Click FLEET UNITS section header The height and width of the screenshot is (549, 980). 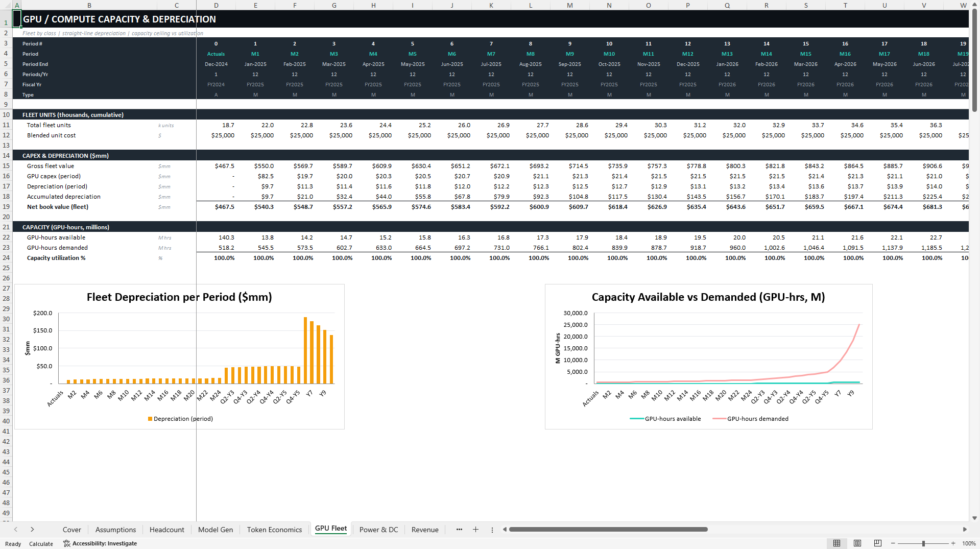pos(73,115)
